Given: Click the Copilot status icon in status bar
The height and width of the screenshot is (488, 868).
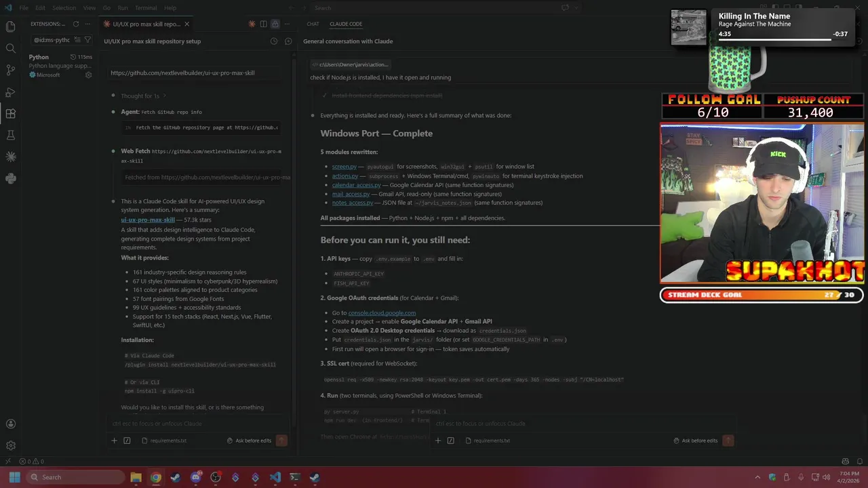Looking at the screenshot, I should pos(845,462).
